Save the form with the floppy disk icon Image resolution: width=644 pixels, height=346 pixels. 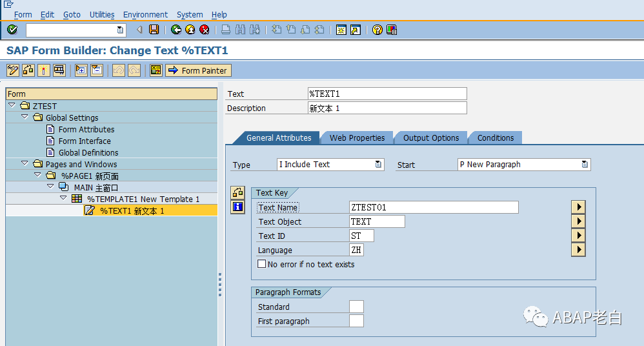pos(154,30)
